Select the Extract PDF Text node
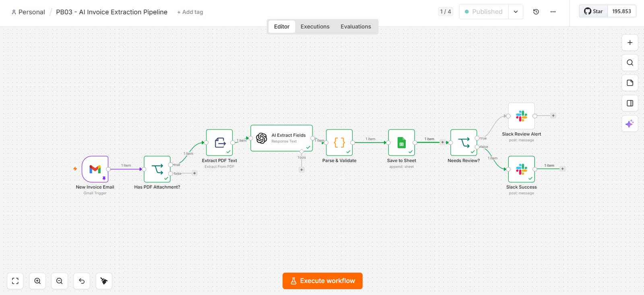644x295 pixels. coord(219,143)
